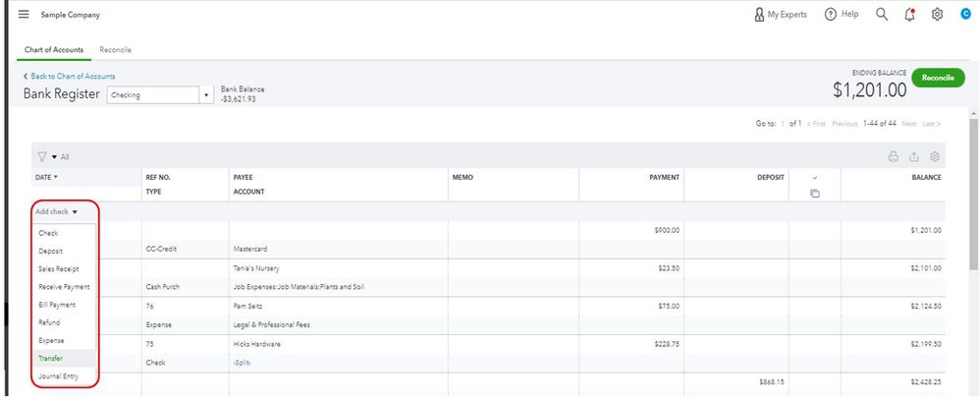Select Transfer from the transaction list
This screenshot has width=980, height=402.
click(49, 358)
